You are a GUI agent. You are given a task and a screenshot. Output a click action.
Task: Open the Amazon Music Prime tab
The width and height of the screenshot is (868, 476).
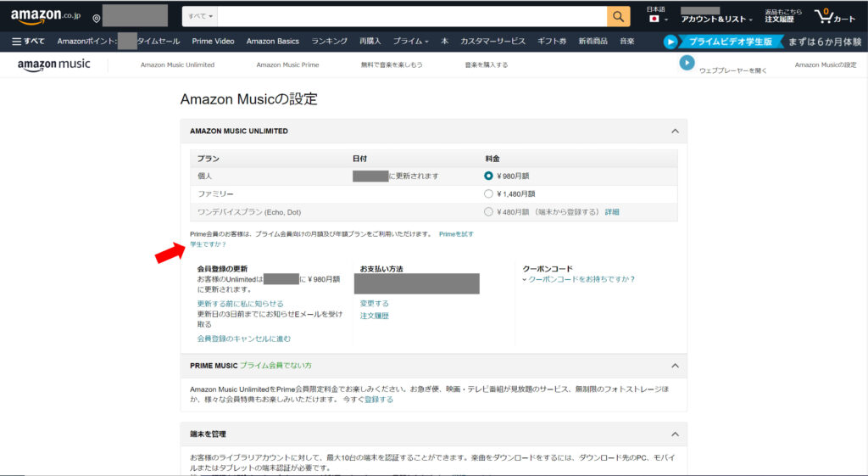pos(287,64)
